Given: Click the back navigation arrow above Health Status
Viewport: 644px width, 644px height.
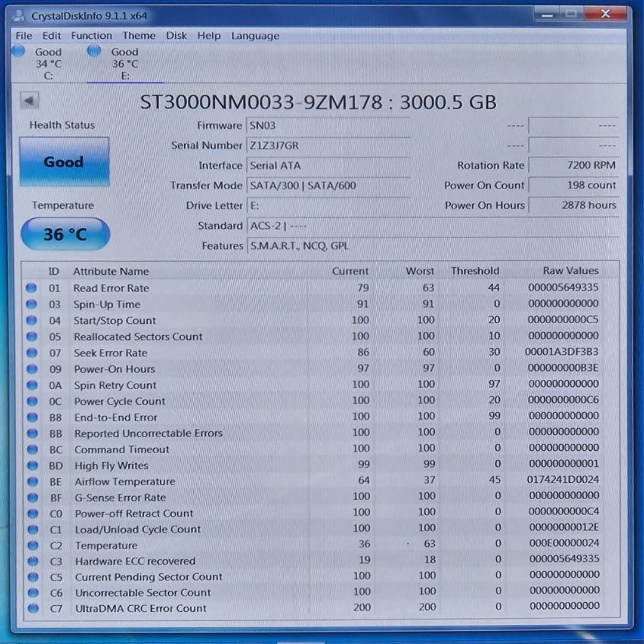Looking at the screenshot, I should 29,100.
